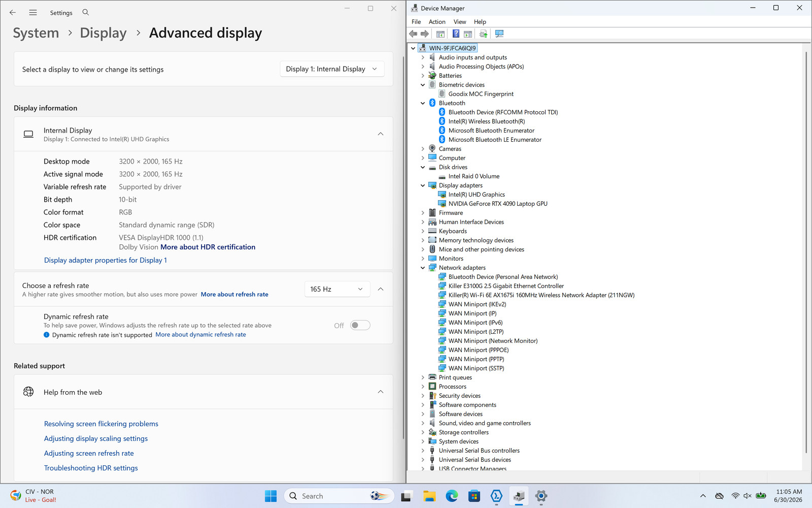Open the Action menu in Device Manager
Image resolution: width=812 pixels, height=508 pixels.
(437, 22)
